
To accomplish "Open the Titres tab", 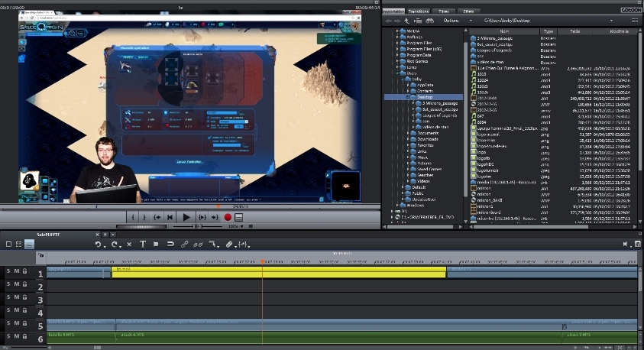I will pyautogui.click(x=444, y=11).
